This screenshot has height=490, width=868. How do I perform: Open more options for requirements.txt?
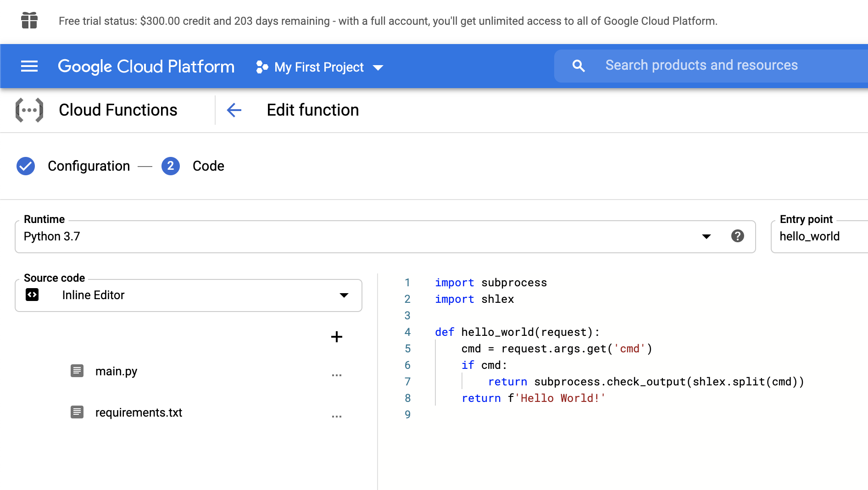coord(337,417)
